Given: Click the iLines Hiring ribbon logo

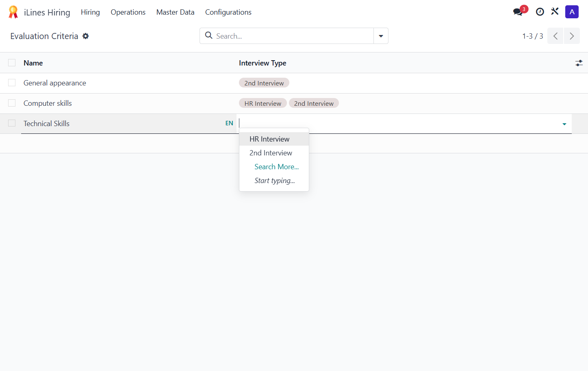Looking at the screenshot, I should click(x=13, y=12).
